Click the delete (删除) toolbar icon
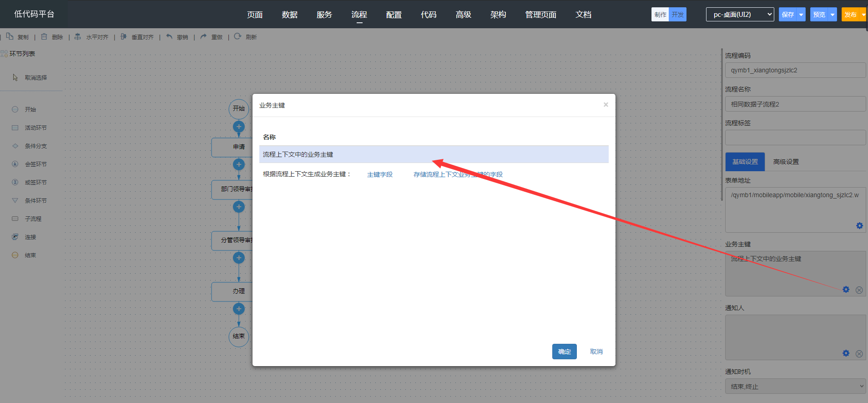 44,36
